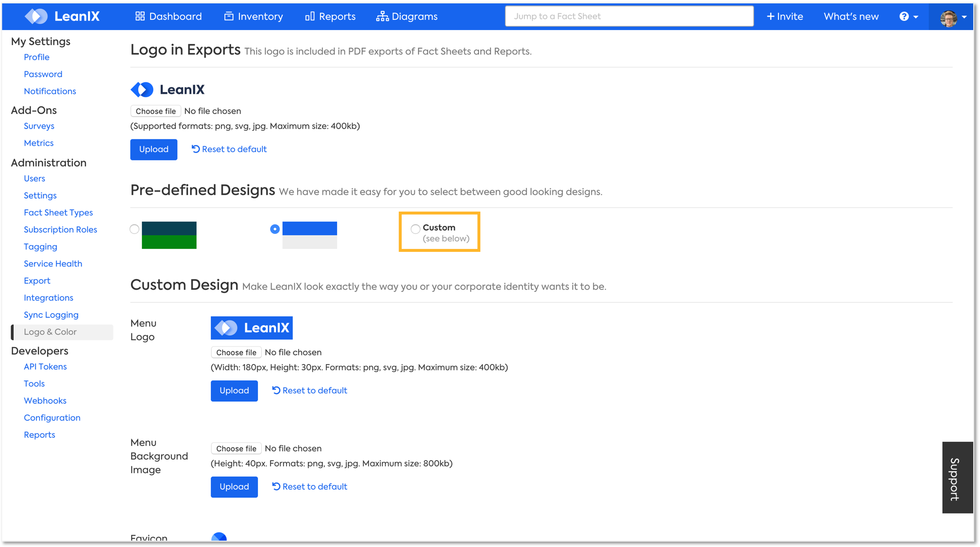The width and height of the screenshot is (980, 547).
Task: Click the Logo in Exports preview image
Action: (x=168, y=89)
